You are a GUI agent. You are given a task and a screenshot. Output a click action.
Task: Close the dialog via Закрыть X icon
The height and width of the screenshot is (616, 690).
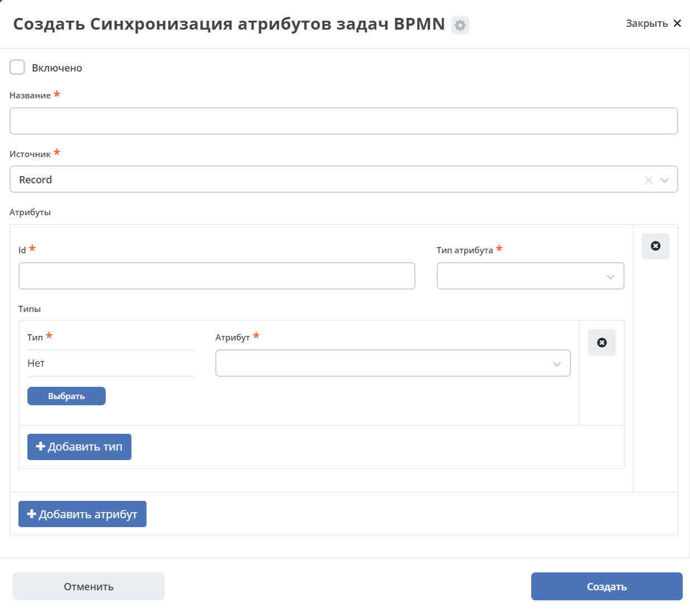pyautogui.click(x=677, y=23)
